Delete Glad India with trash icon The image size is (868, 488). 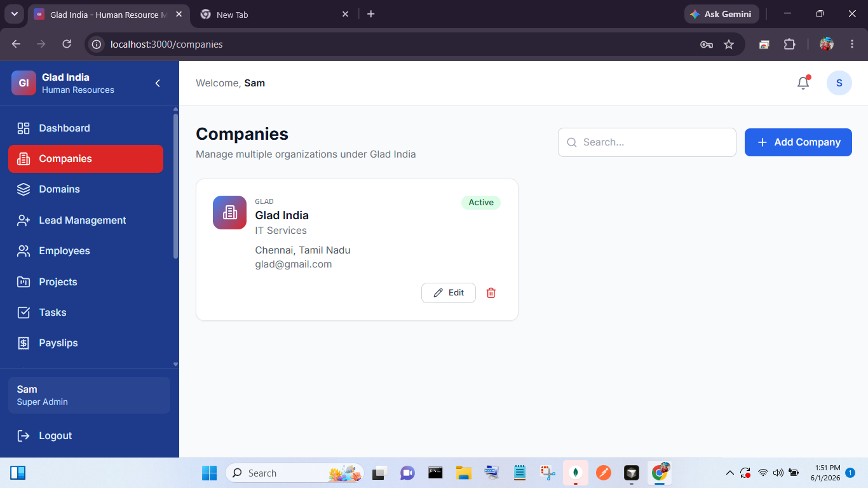(491, 293)
